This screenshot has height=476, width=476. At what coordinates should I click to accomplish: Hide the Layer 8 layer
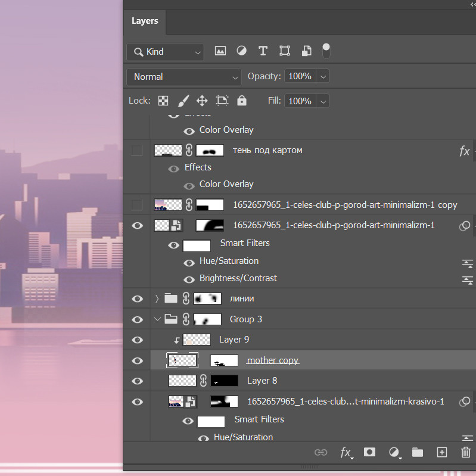[137, 381]
